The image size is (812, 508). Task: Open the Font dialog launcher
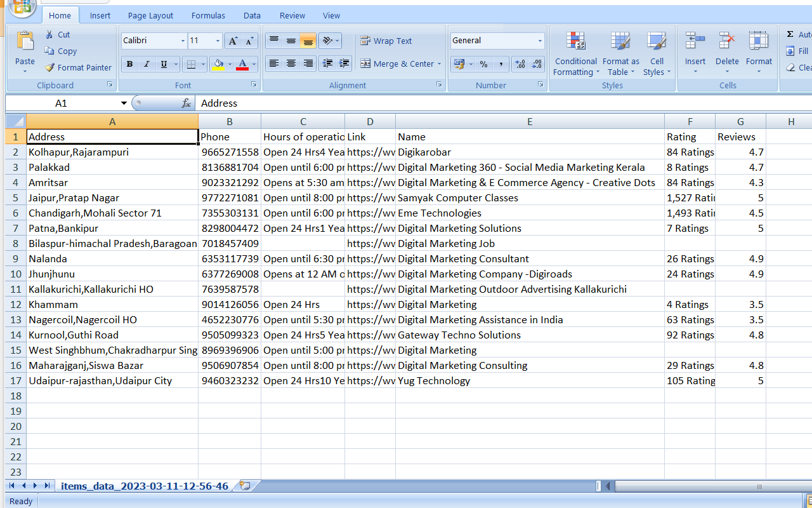click(x=254, y=84)
